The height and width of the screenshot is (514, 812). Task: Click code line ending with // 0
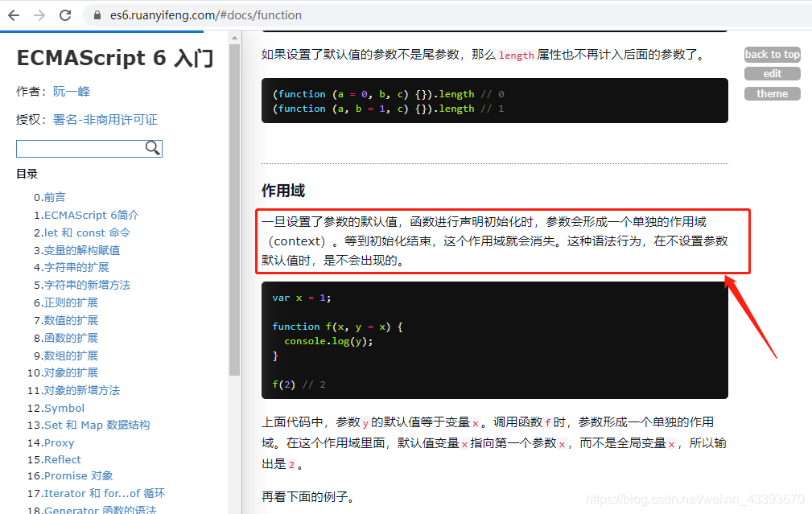click(389, 94)
